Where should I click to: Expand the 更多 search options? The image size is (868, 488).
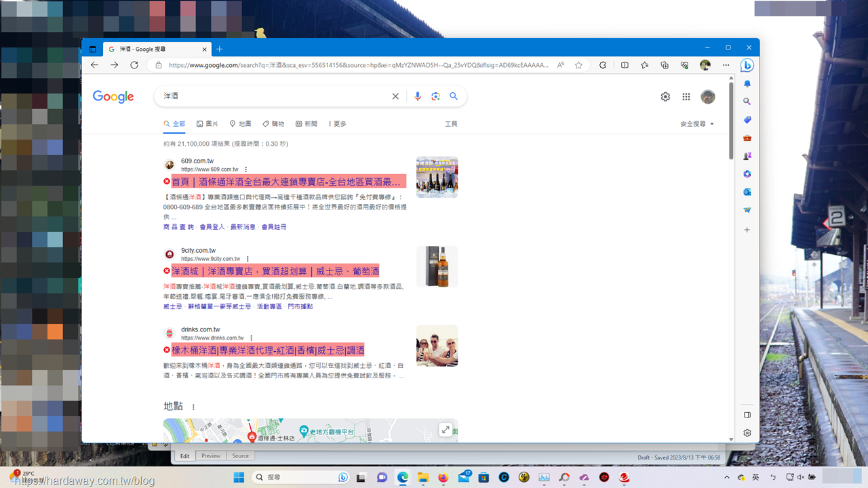point(337,124)
